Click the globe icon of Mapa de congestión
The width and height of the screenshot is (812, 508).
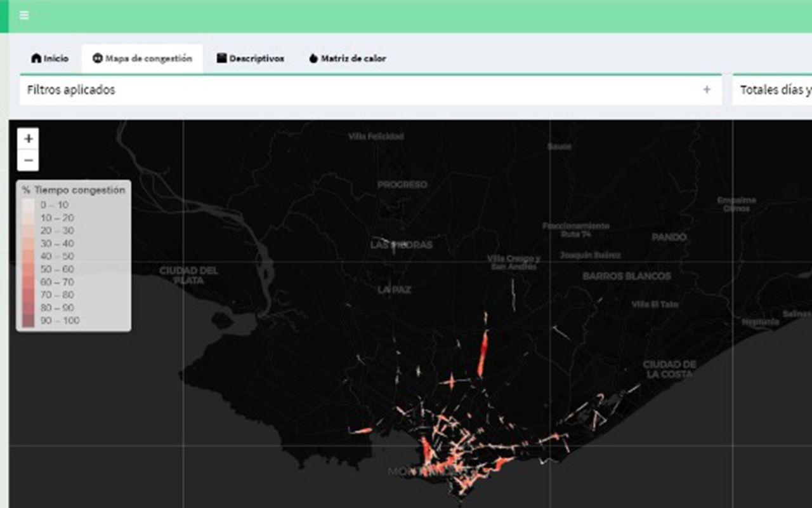pyautogui.click(x=98, y=58)
